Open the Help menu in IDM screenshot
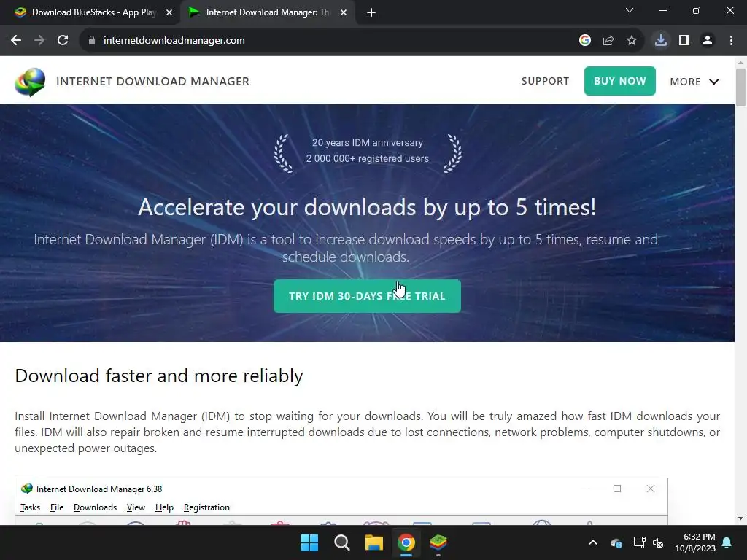 tap(164, 507)
